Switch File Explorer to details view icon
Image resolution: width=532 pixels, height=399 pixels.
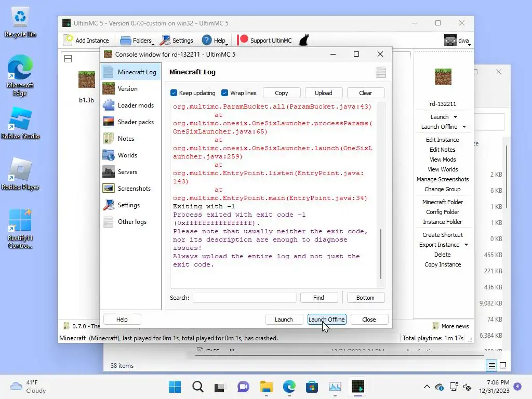pos(491,365)
